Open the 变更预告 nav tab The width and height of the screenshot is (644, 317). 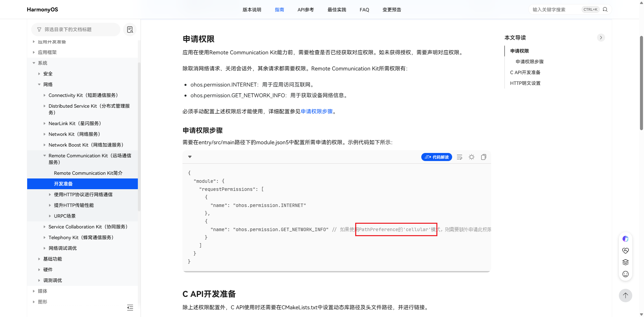point(392,10)
